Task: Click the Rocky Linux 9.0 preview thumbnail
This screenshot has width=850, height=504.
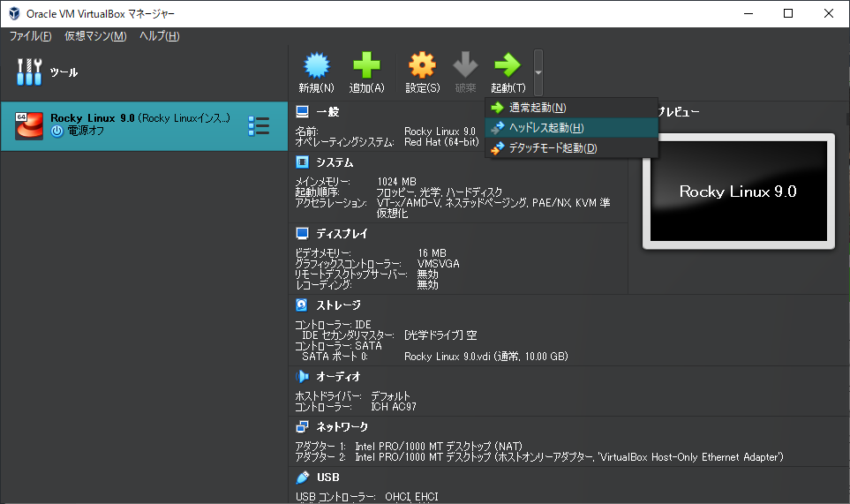Action: [738, 192]
